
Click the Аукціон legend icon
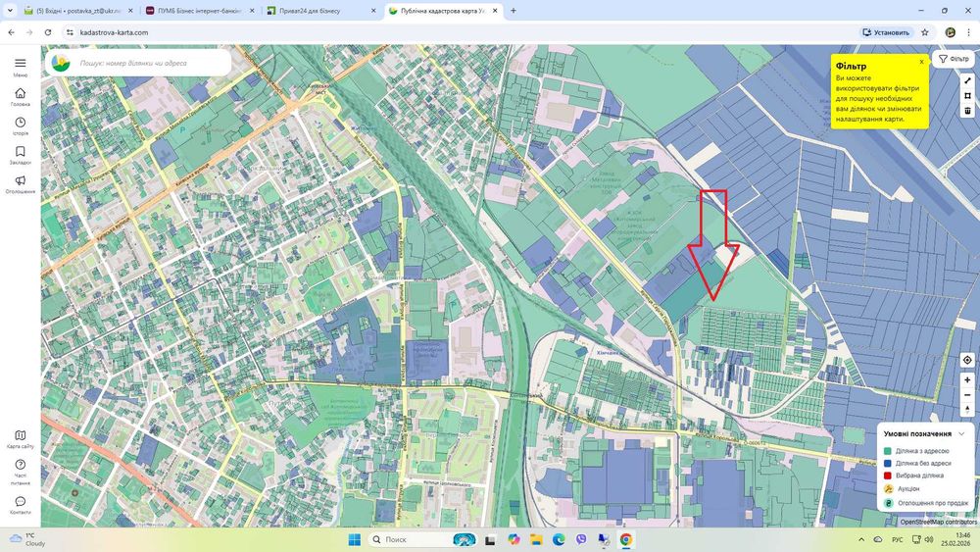[888, 489]
